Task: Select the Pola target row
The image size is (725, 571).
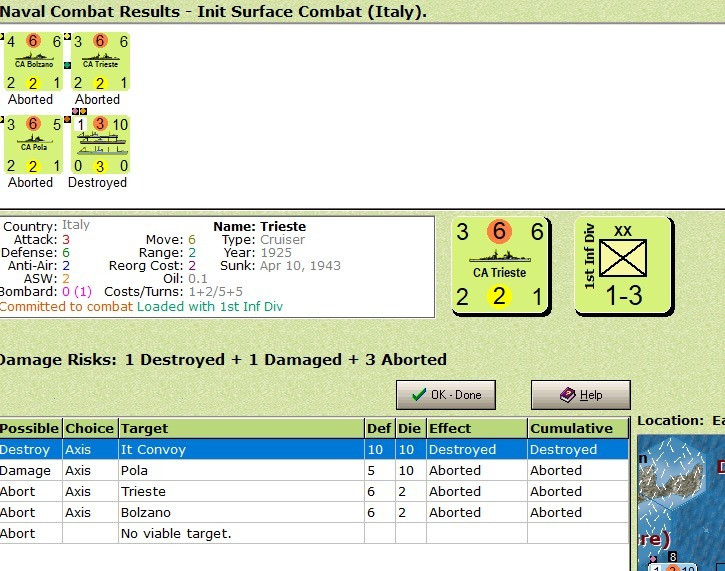Action: click(314, 471)
